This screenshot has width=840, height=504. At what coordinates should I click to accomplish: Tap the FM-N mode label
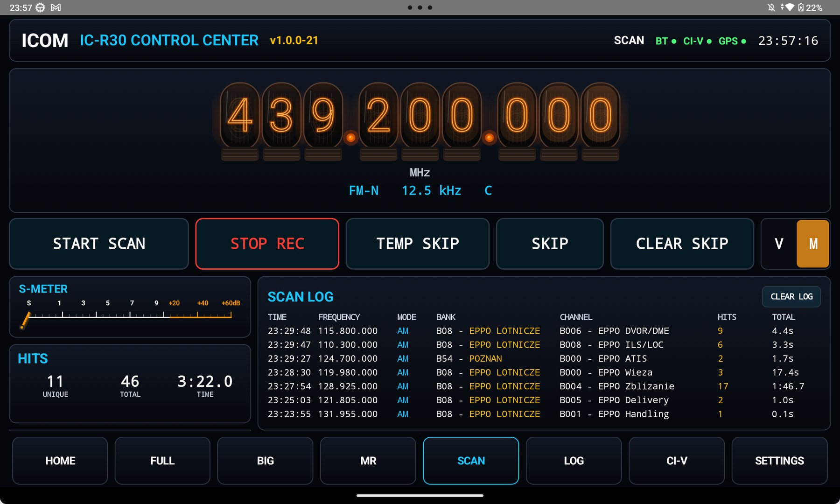(x=364, y=190)
